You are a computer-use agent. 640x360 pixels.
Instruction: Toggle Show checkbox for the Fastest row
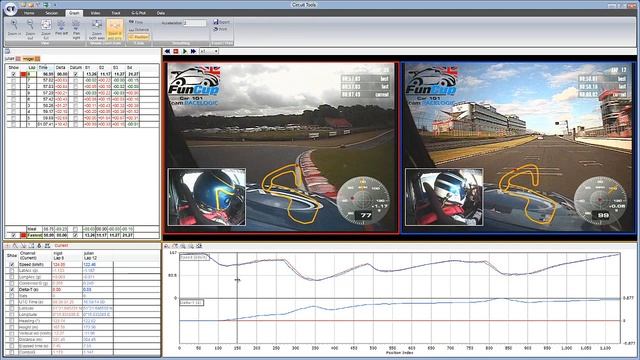(x=13, y=236)
